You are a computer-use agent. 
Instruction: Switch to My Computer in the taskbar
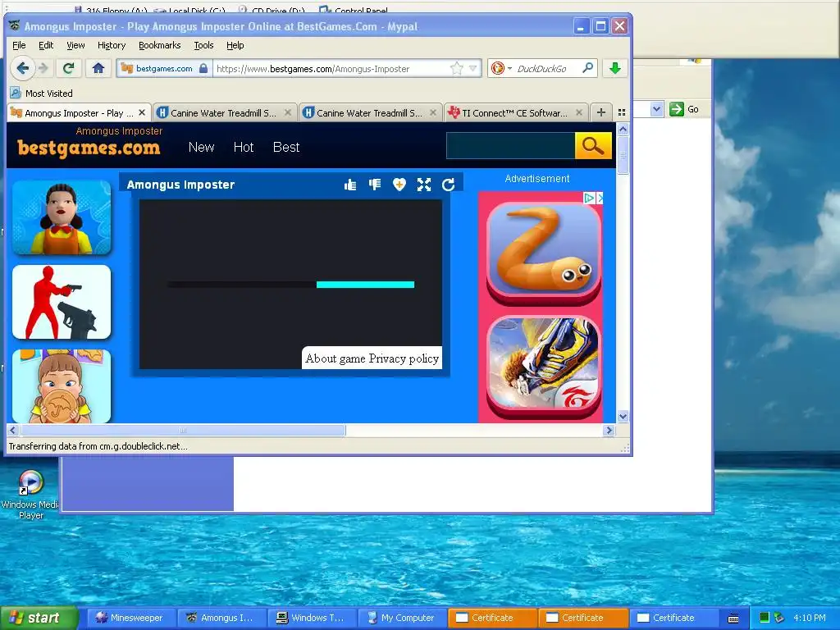tap(400, 618)
